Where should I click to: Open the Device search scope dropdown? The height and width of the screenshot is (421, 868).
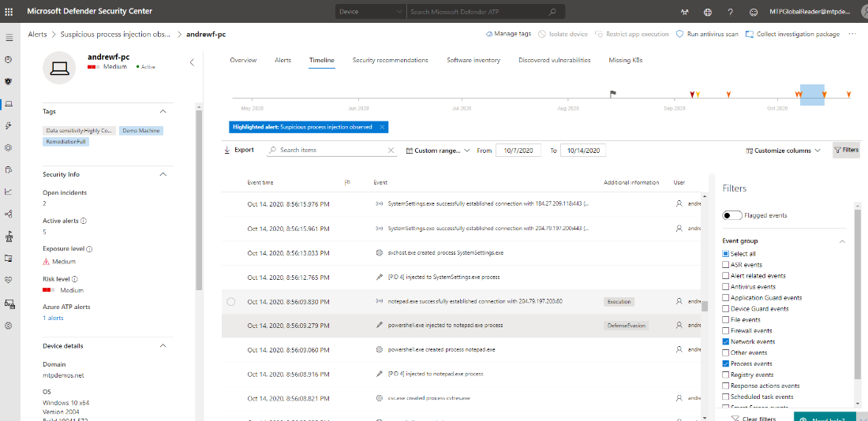pyautogui.click(x=370, y=12)
